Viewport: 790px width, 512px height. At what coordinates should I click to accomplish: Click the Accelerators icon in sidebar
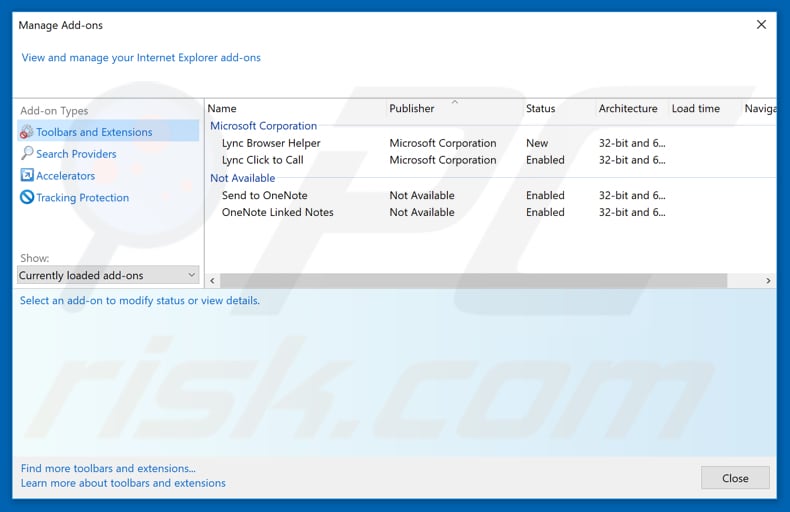click(x=27, y=176)
